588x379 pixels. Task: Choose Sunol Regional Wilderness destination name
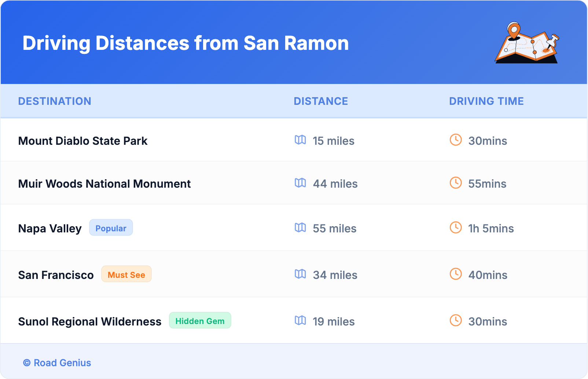point(90,322)
